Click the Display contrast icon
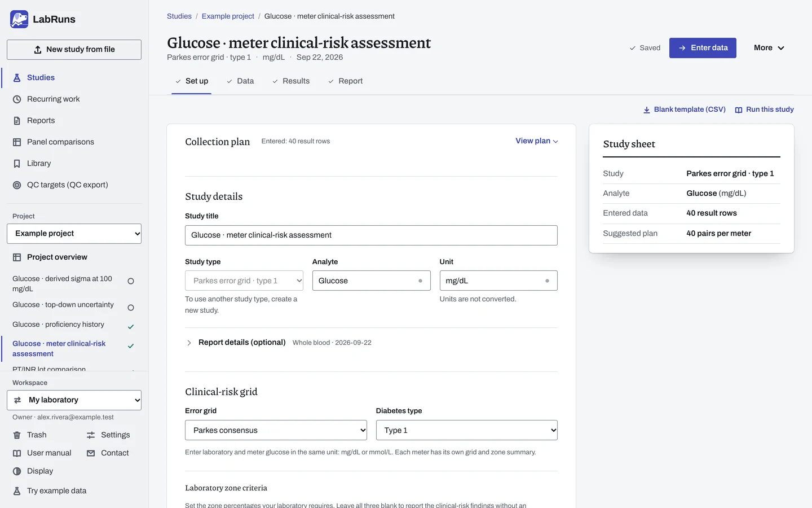 [x=17, y=471]
